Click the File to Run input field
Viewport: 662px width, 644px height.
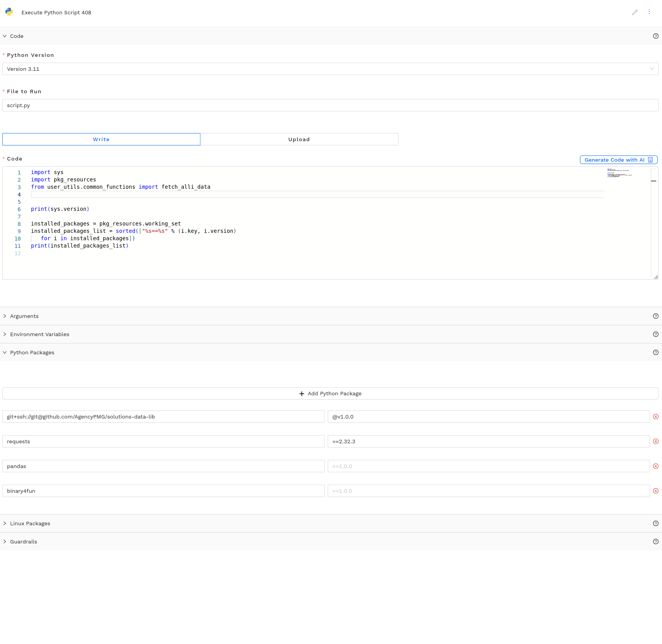[330, 105]
